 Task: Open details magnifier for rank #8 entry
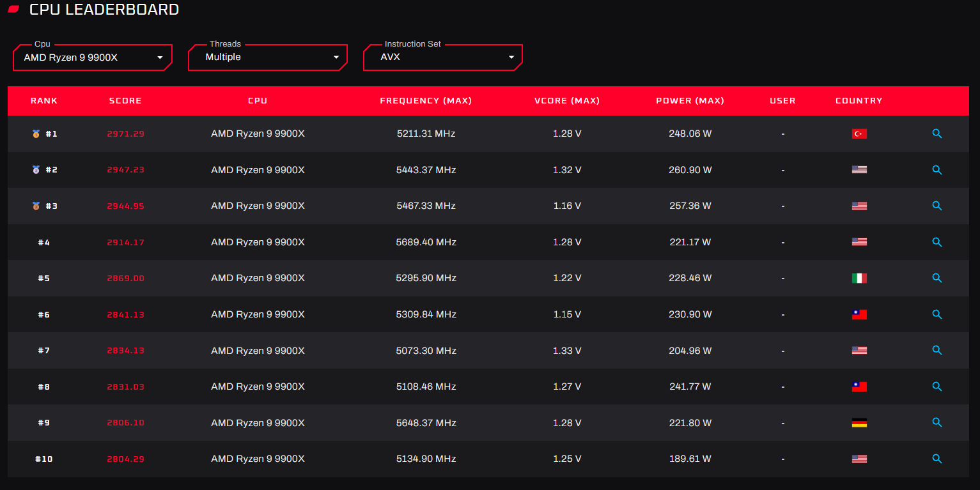[937, 387]
